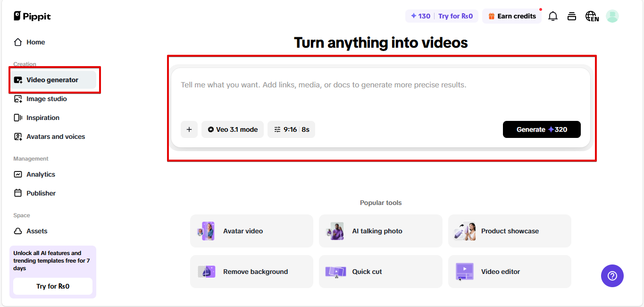Click the Generate button
The image size is (644, 307).
542,129
